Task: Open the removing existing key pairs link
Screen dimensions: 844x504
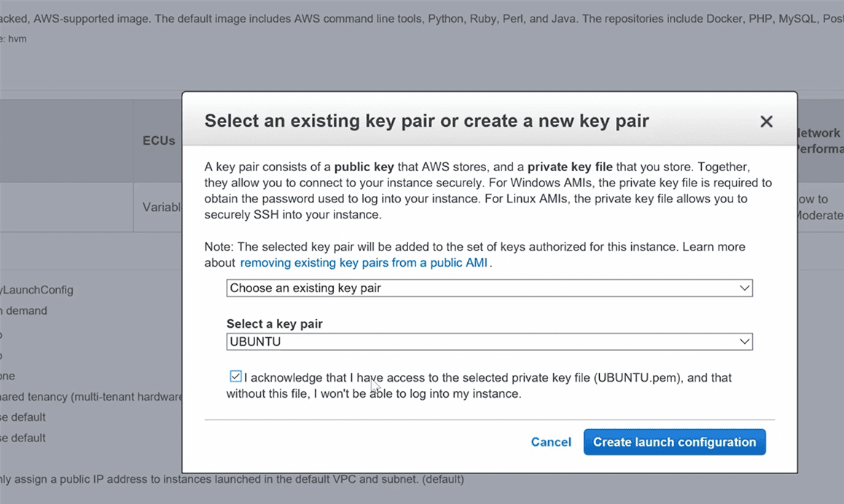Action: click(x=364, y=262)
